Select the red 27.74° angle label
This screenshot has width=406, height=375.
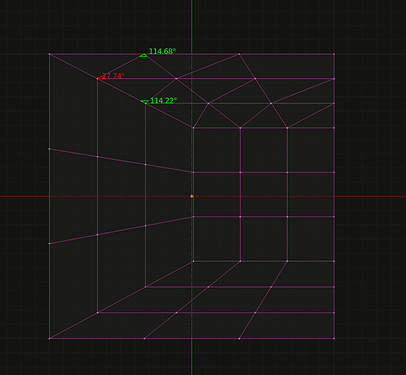point(112,76)
